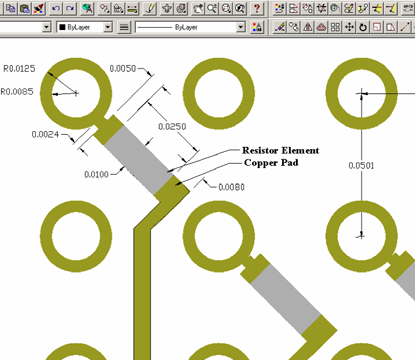Click the copper pad the 'Copper Pad' leader points to
The height and width of the screenshot is (360, 415).
tap(173, 189)
